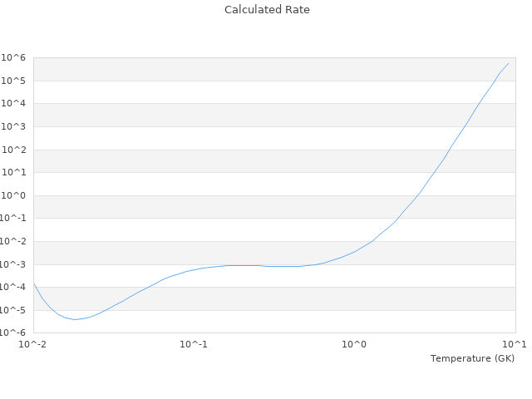Click the curve's starting point at left edge
Viewport: 532px width, 399px height.
pos(34,284)
